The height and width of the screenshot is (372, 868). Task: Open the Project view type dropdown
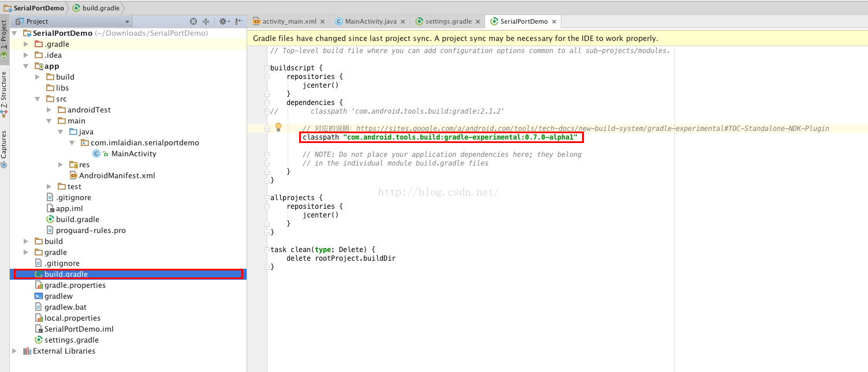(128, 21)
